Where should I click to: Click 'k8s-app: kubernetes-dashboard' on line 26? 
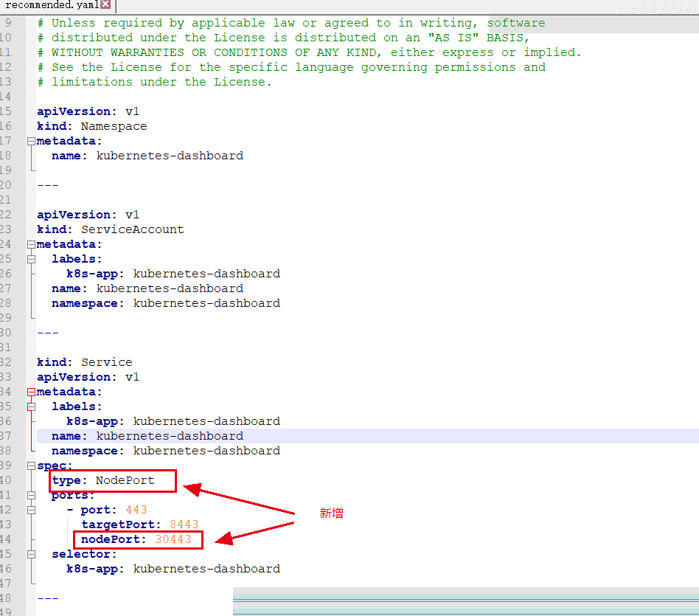173,274
